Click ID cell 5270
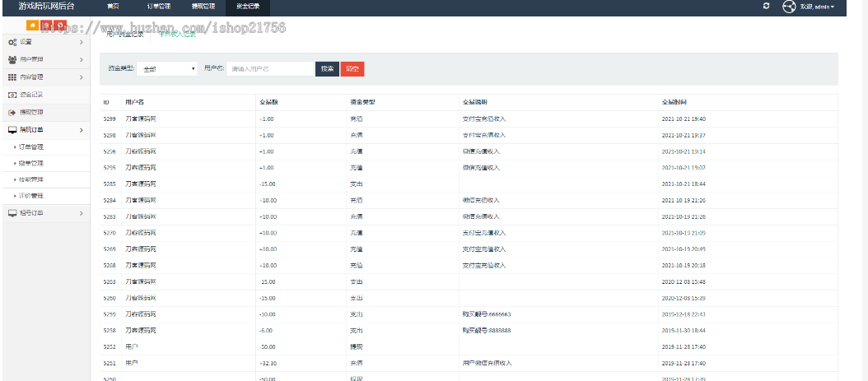This screenshot has width=868, height=381. (109, 233)
